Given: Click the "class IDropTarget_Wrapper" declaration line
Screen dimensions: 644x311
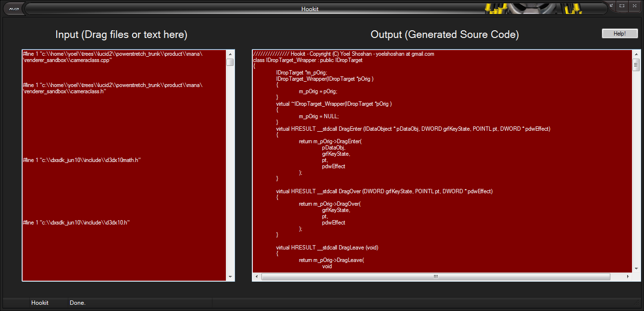Looking at the screenshot, I should [x=308, y=60].
